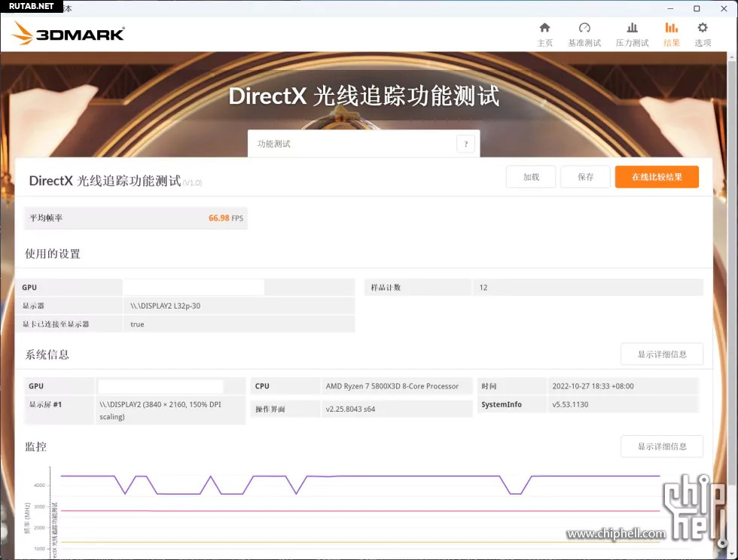Select the 功能测试 tab label
The width and height of the screenshot is (738, 560).
pyautogui.click(x=274, y=144)
